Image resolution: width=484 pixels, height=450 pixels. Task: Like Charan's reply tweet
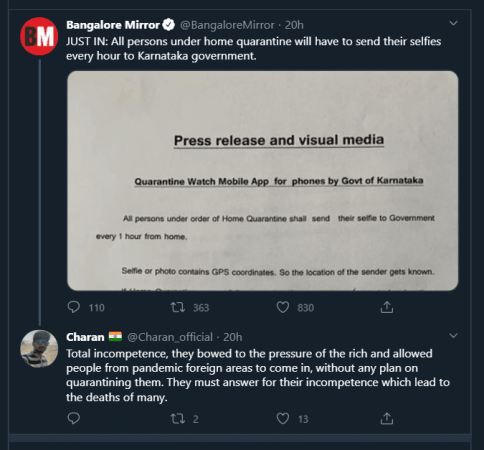tap(283, 418)
